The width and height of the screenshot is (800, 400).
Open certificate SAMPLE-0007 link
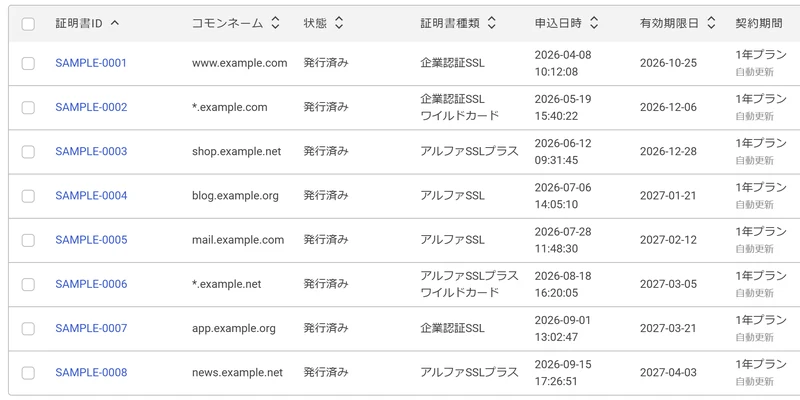91,328
